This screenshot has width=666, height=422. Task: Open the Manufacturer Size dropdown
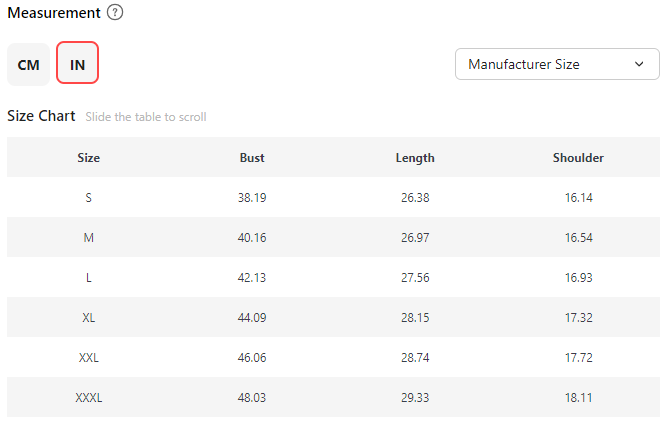556,64
